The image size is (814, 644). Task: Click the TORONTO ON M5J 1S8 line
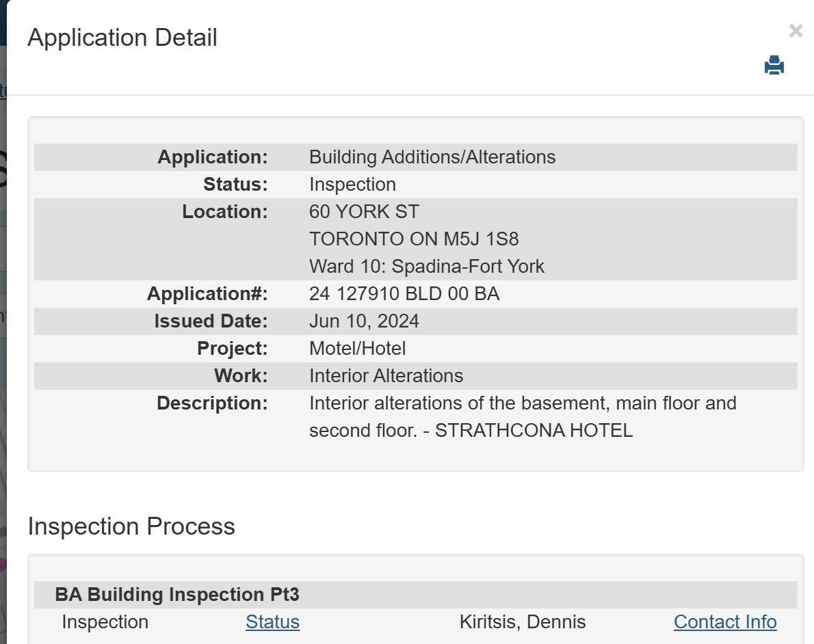[414, 239]
